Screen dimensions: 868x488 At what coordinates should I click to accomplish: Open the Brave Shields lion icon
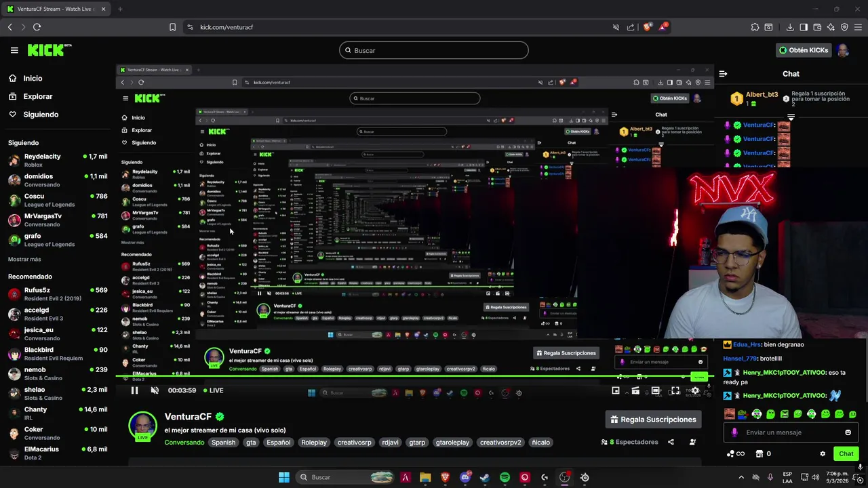coord(648,27)
